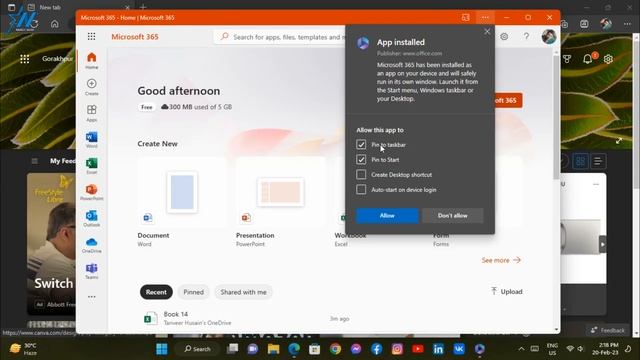Open Google Chrome from taskbar

tap(335, 349)
